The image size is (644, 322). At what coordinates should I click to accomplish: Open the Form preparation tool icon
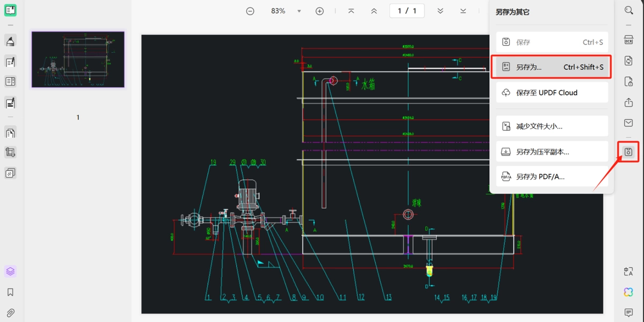[10, 82]
